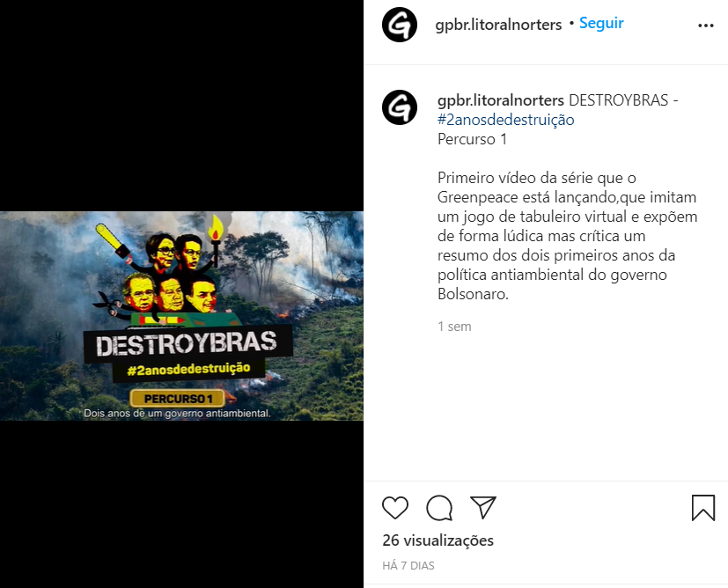Click the PERCURSO 1 badge in video
This screenshot has height=588, width=728.
[x=178, y=398]
